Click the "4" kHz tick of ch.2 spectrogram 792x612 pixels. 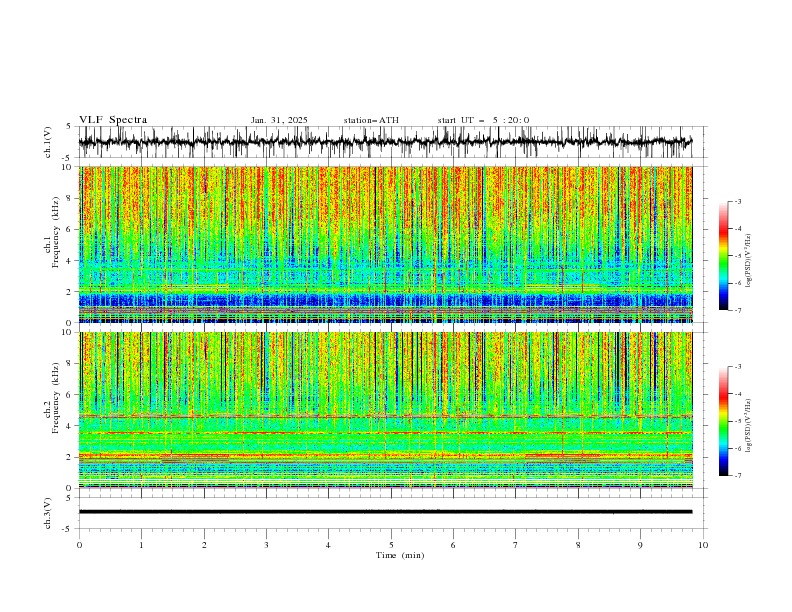(69, 426)
